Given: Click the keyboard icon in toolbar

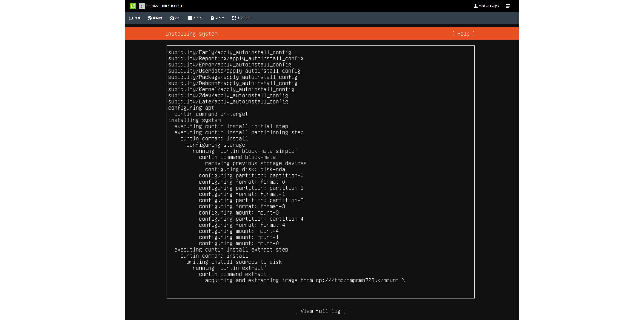Looking at the screenshot, I should [190, 18].
